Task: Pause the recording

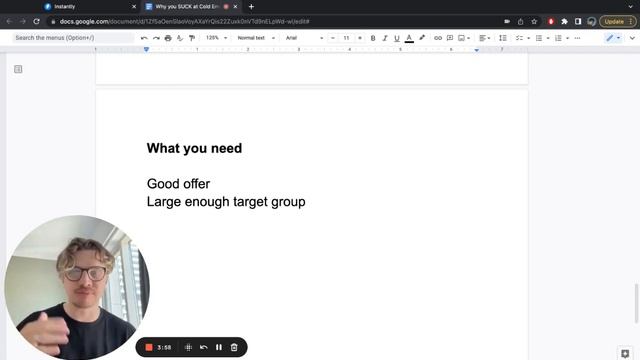Action: [219, 347]
